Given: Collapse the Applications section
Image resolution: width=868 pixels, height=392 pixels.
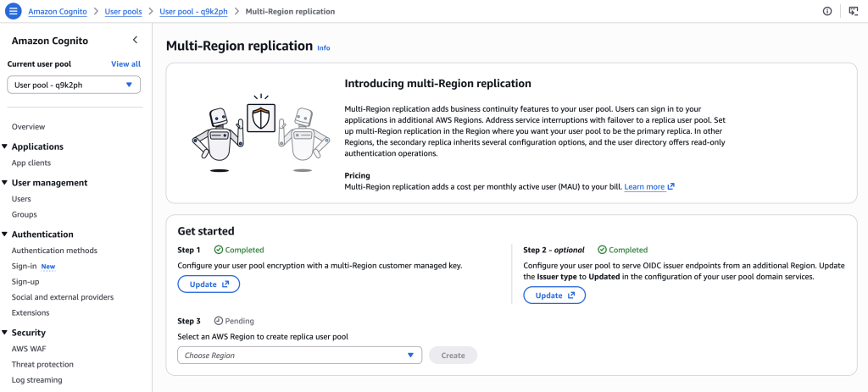Looking at the screenshot, I should click(5, 146).
